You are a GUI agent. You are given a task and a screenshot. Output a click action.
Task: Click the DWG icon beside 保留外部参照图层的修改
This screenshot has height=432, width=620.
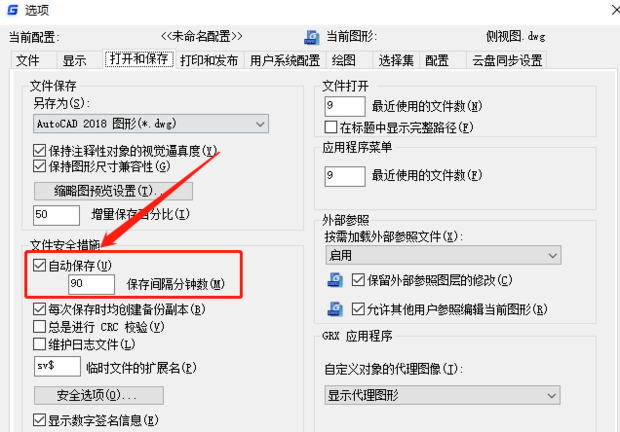pos(335,280)
